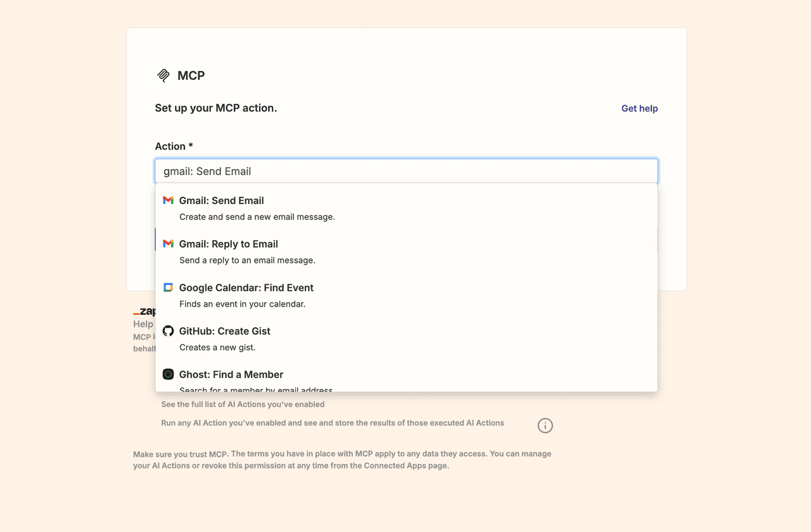Viewport: 811px width, 532px height.
Task: Click 'Create and send a new email message' description
Action: pos(257,217)
